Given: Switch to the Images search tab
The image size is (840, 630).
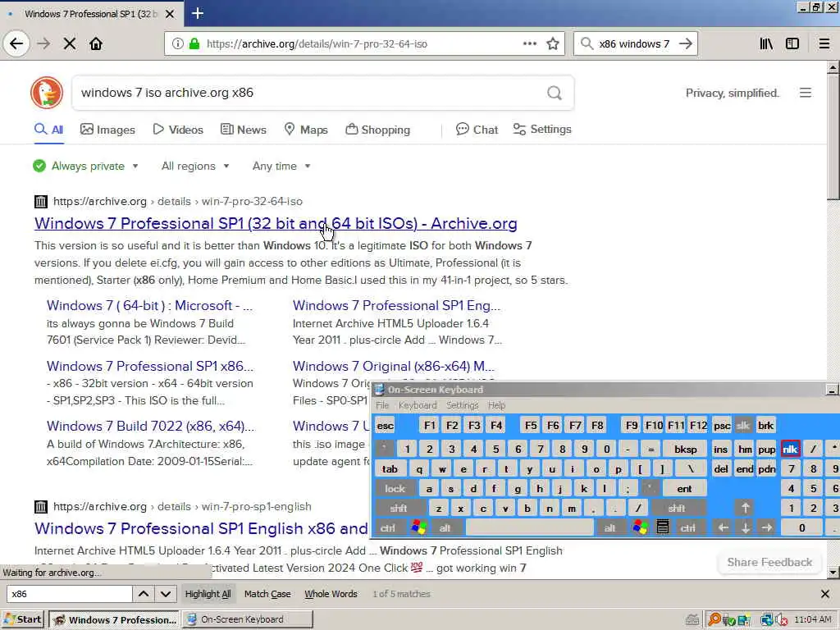Looking at the screenshot, I should pyautogui.click(x=107, y=130).
